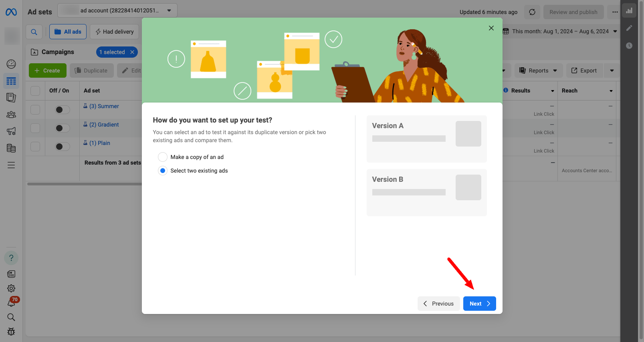Image resolution: width=644 pixels, height=342 pixels.
Task: Open Audiences people icon in sidebar
Action: 11,115
